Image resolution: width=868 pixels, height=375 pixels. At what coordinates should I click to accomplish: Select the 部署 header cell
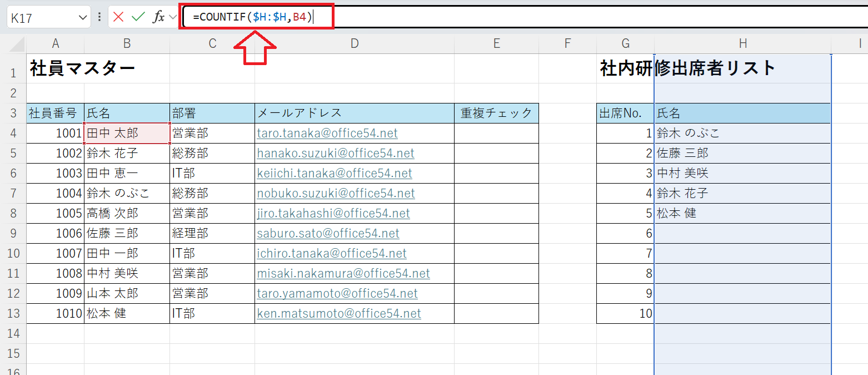tap(212, 113)
